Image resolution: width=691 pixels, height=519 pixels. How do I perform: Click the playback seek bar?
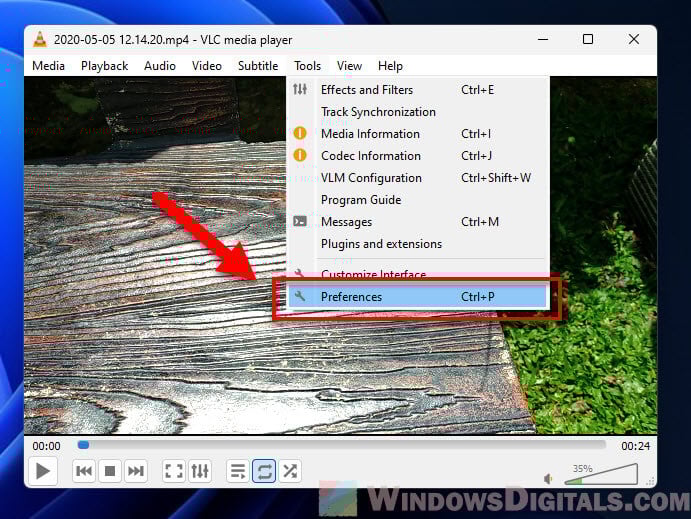click(342, 445)
